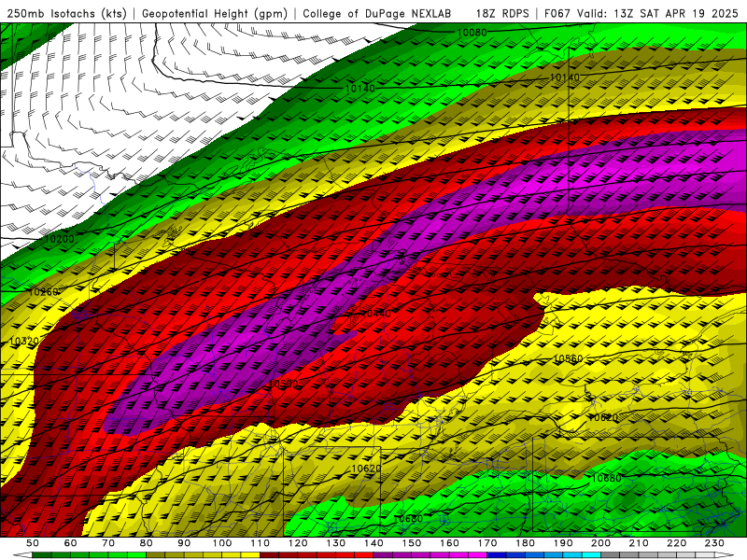Click the 80 value on the color scale
Image resolution: width=747 pixels, height=560 pixels.
click(147, 543)
